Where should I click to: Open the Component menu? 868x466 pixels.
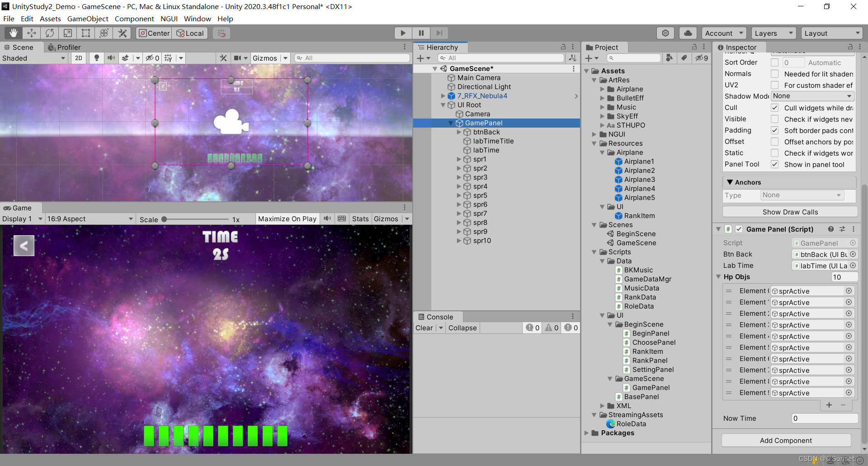134,19
